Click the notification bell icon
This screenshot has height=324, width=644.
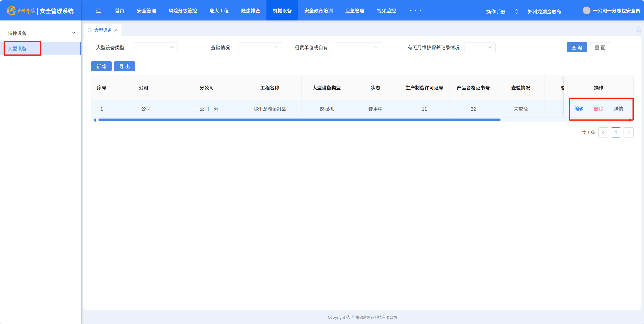[516, 11]
